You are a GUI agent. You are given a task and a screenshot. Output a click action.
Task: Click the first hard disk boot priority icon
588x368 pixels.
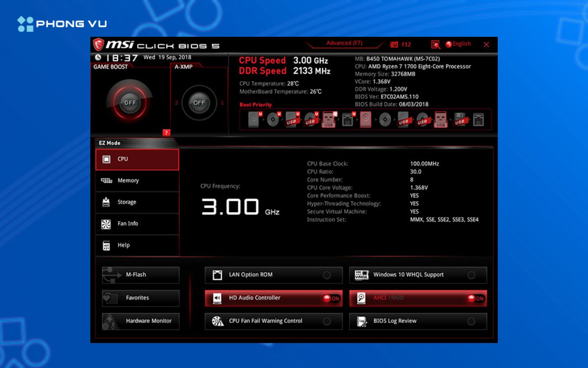click(254, 120)
